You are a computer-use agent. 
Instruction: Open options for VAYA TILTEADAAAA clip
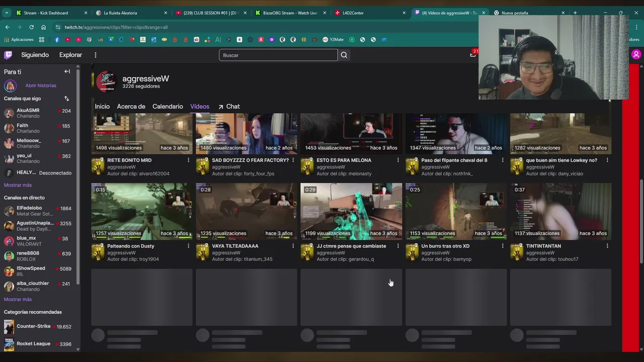point(293,246)
